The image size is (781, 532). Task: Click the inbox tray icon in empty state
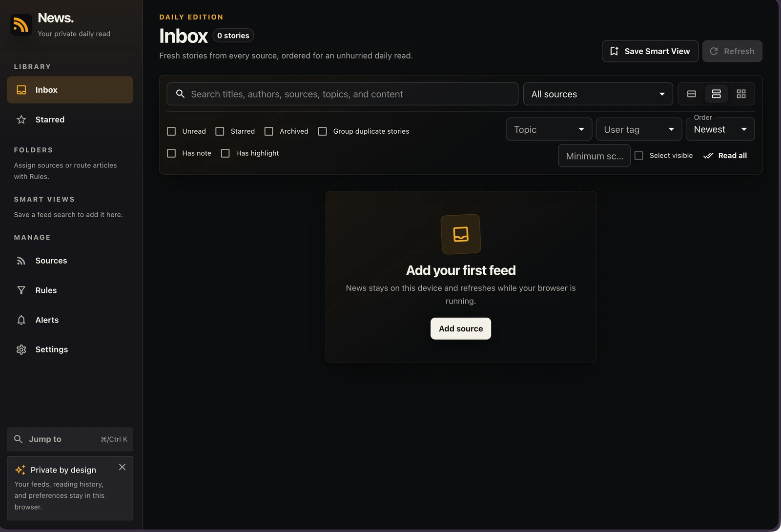point(461,234)
